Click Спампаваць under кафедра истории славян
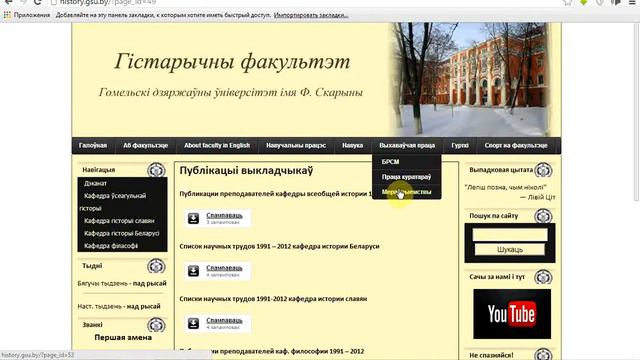 [x=224, y=320]
